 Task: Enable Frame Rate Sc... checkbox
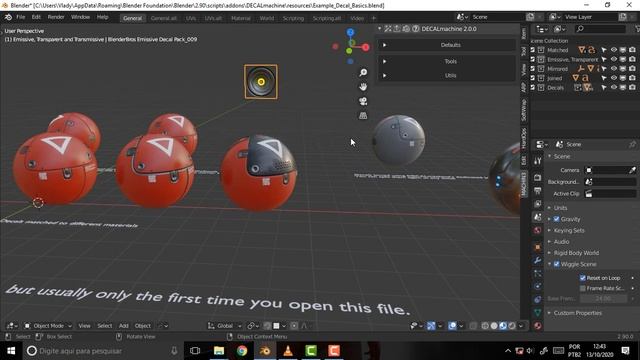click(x=583, y=288)
